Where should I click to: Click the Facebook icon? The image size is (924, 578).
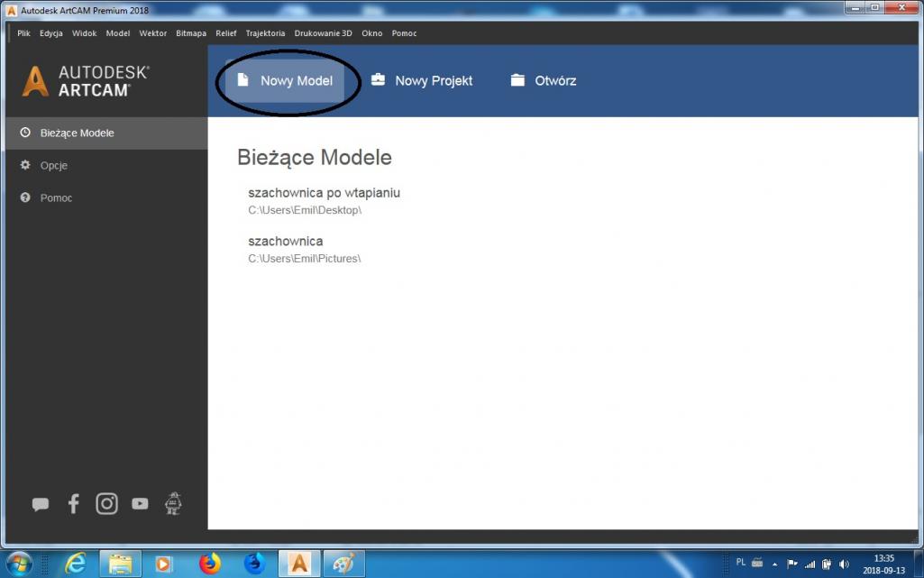74,504
